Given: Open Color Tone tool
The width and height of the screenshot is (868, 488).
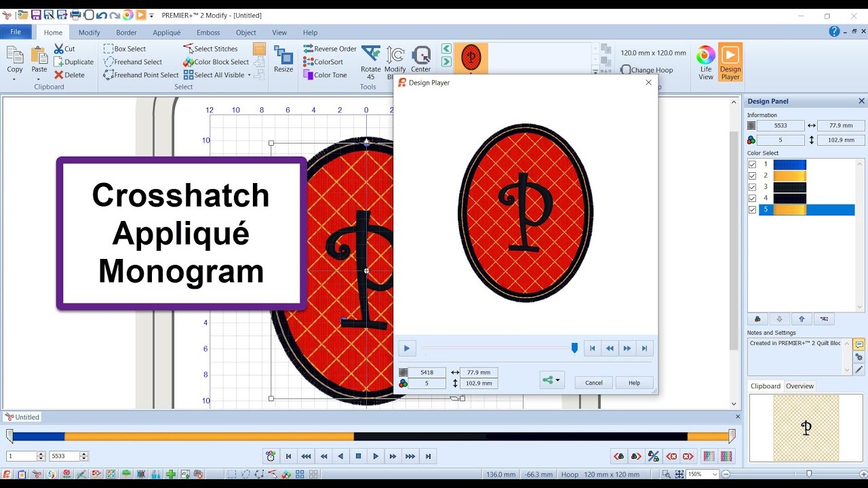Looking at the screenshot, I should tap(325, 75).
